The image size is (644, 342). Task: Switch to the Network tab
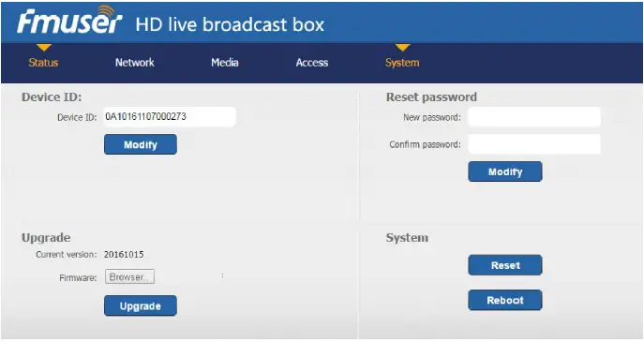[135, 63]
